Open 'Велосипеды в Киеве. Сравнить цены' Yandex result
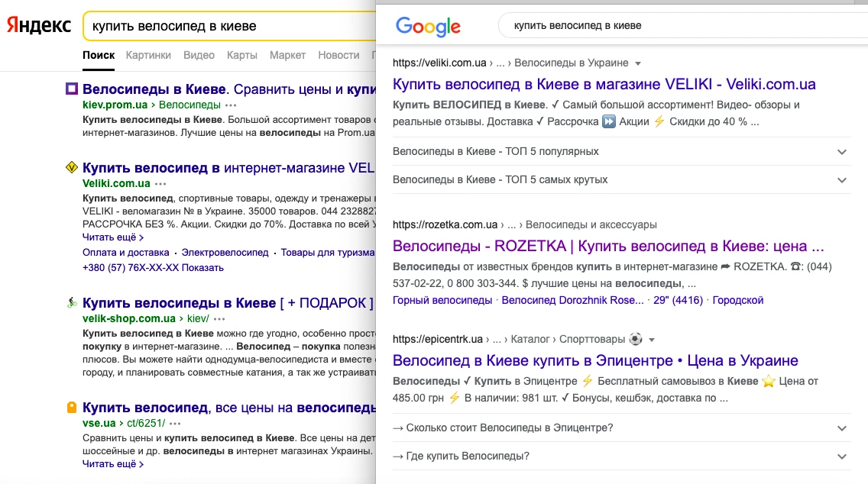This screenshot has width=868, height=484. tap(229, 89)
